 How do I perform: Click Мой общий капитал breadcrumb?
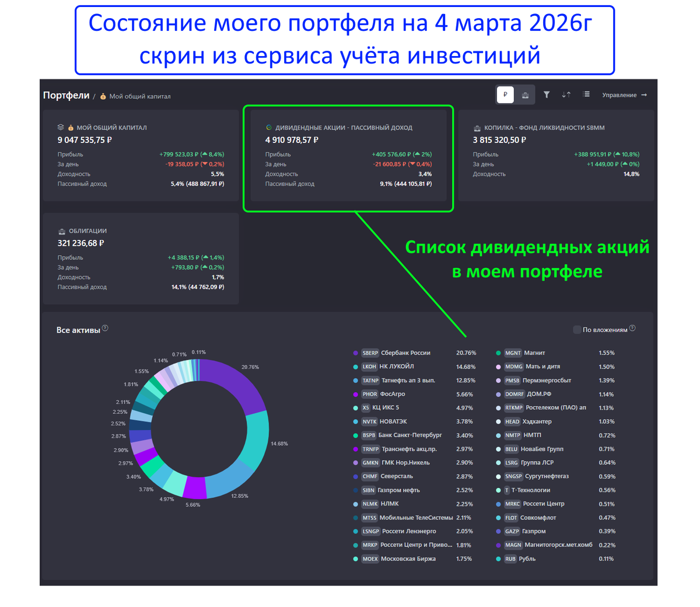(140, 96)
